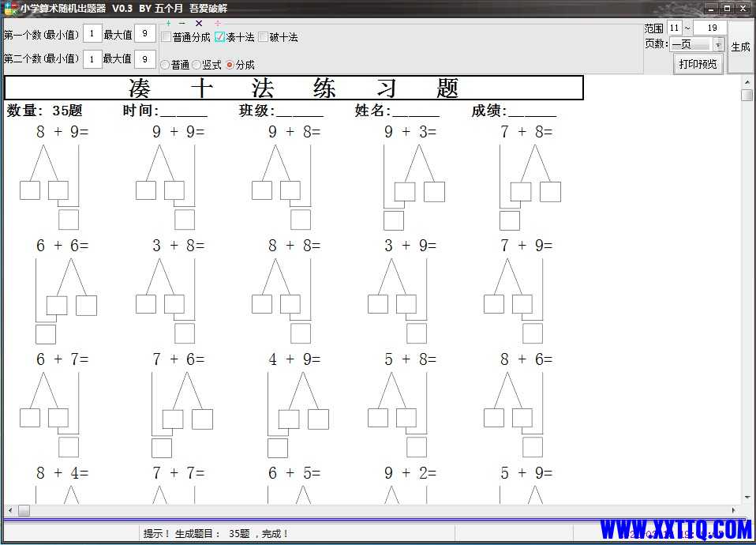The width and height of the screenshot is (756, 545).
Task: Click the problem 9 + 2=
Action: tap(410, 473)
